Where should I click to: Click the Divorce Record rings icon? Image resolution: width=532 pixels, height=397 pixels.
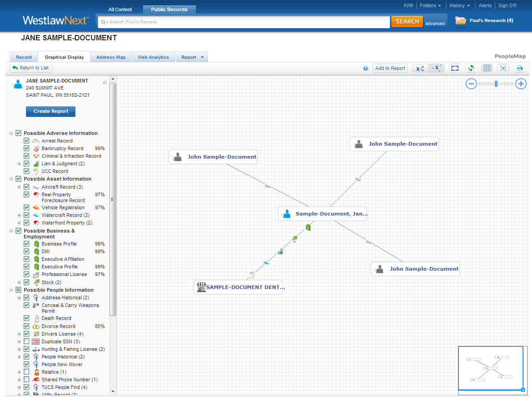(36, 326)
